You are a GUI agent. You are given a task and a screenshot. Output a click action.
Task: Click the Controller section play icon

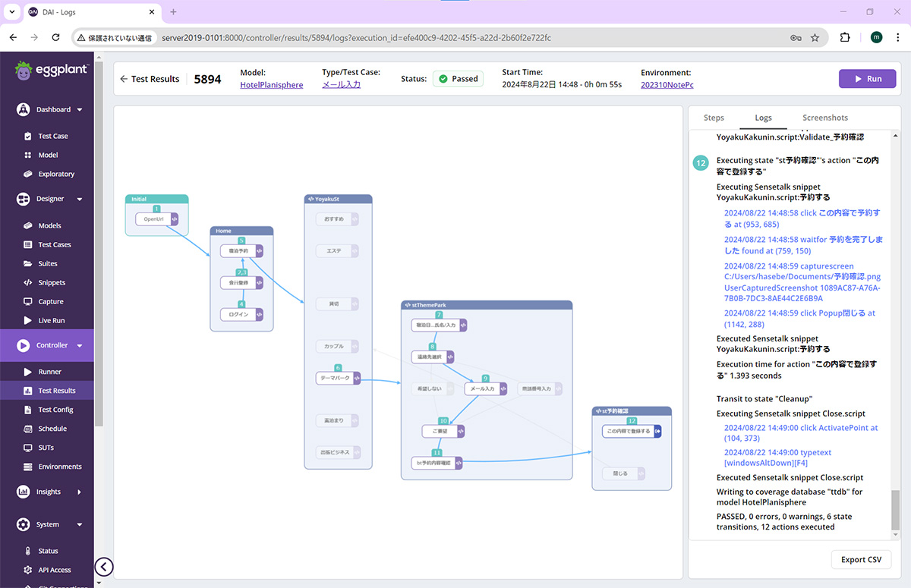[24, 345]
